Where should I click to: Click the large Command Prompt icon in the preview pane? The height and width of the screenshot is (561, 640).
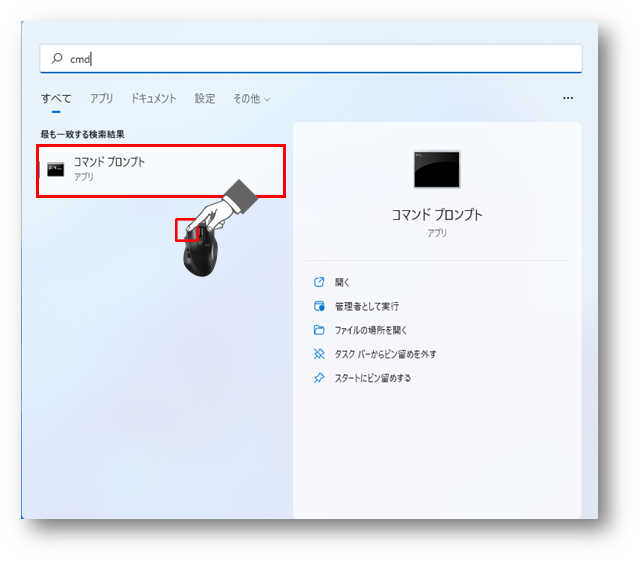tap(437, 169)
